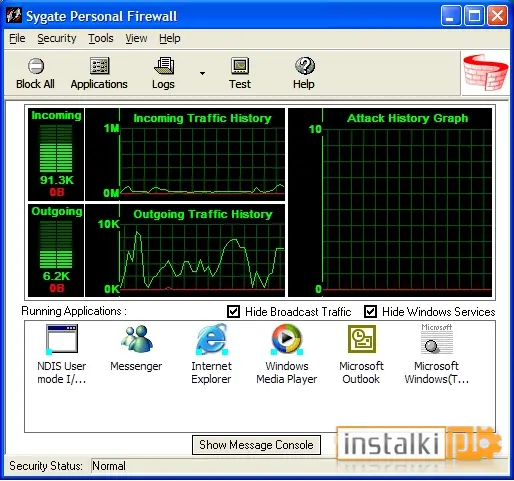
Task: Click the Help toolbar icon
Action: 304,66
